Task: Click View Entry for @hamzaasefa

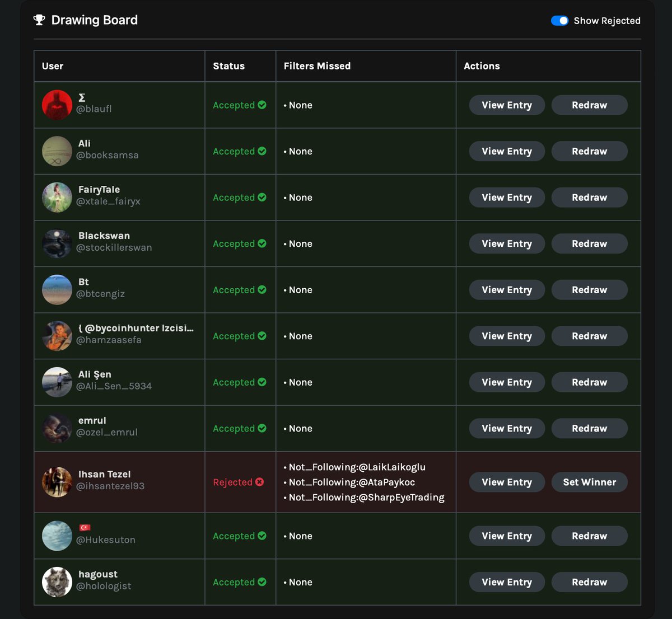Action: [x=507, y=336]
